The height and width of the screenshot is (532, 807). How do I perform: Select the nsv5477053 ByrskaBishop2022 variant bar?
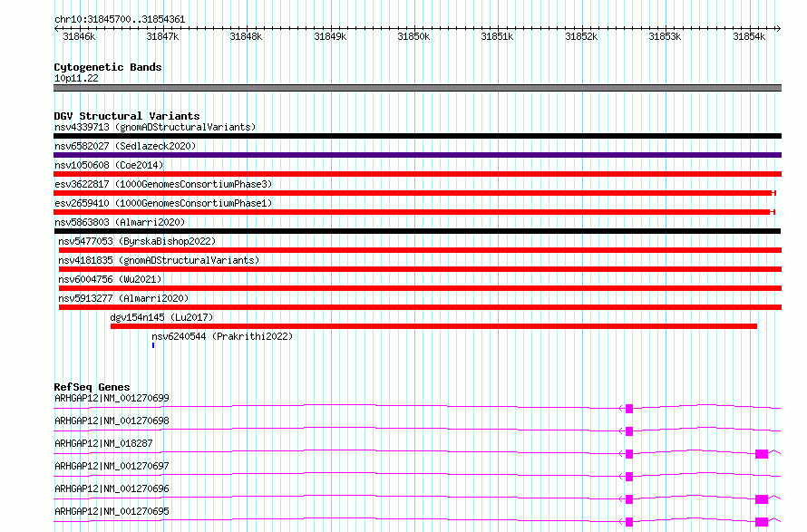[420, 250]
